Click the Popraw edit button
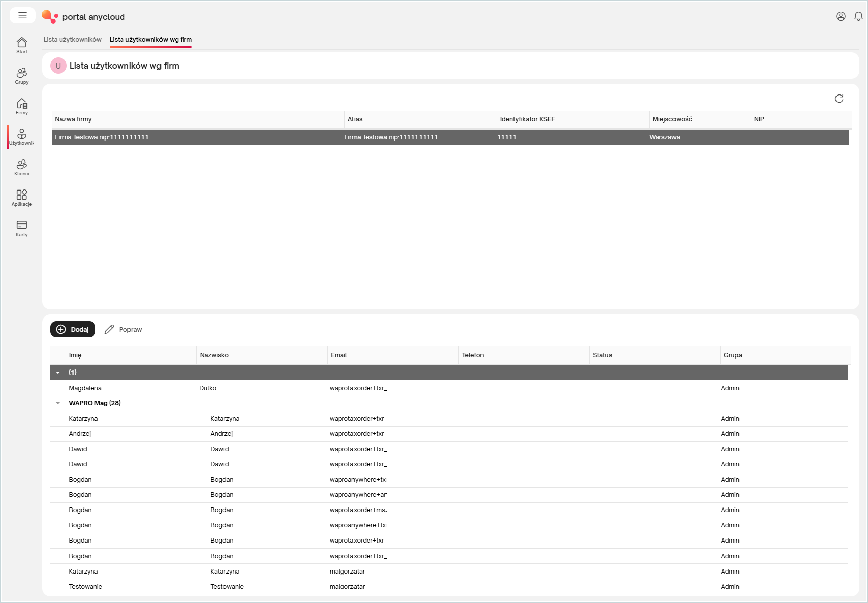The image size is (868, 603). pyautogui.click(x=123, y=329)
